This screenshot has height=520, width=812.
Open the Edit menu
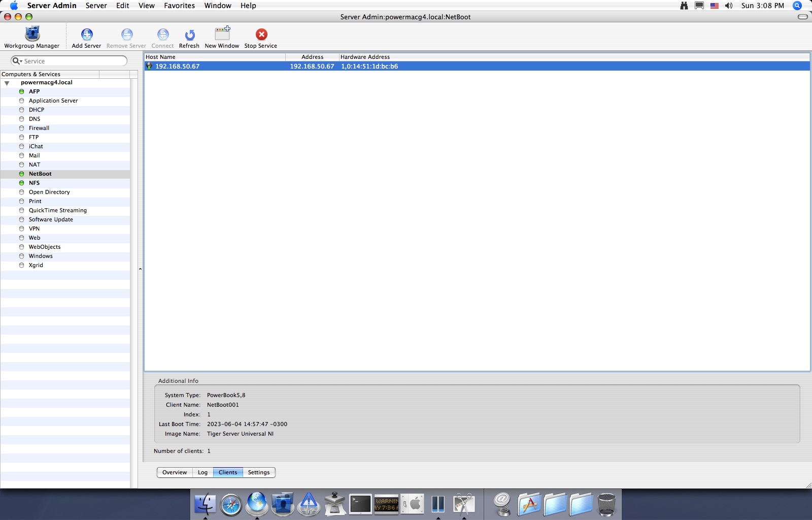(122, 6)
